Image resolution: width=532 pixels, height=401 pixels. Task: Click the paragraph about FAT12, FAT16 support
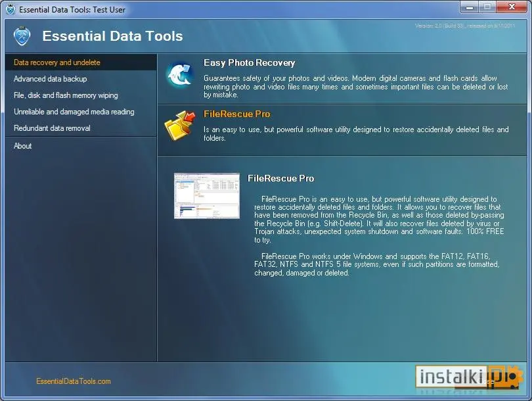tap(376, 264)
